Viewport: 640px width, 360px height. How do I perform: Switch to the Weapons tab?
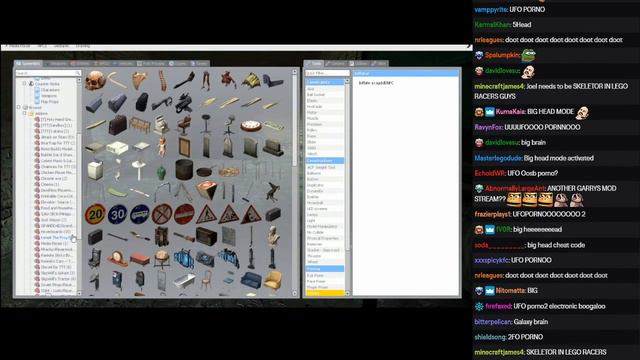[x=56, y=64]
